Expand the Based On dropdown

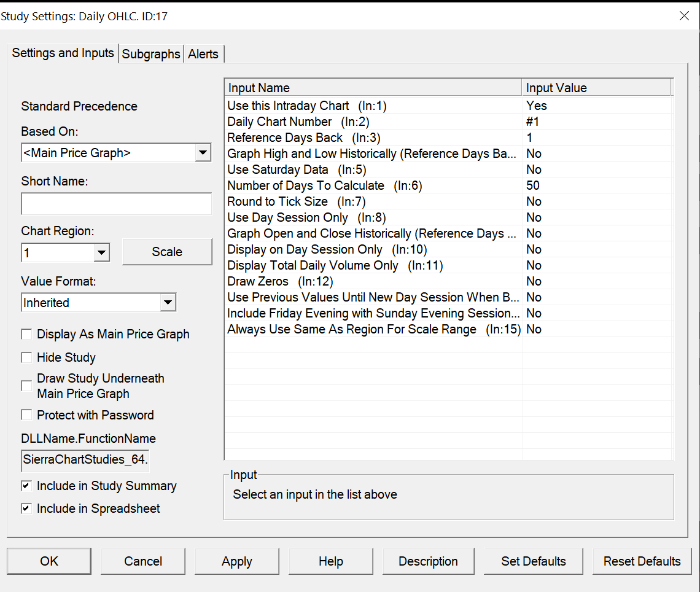pos(203,153)
